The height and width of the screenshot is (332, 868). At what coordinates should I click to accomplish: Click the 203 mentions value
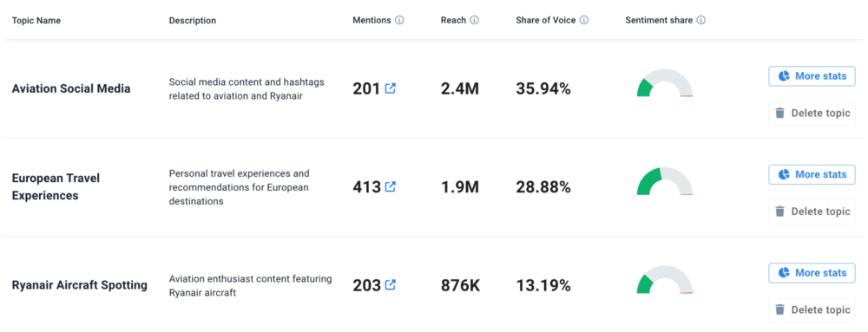coord(366,285)
